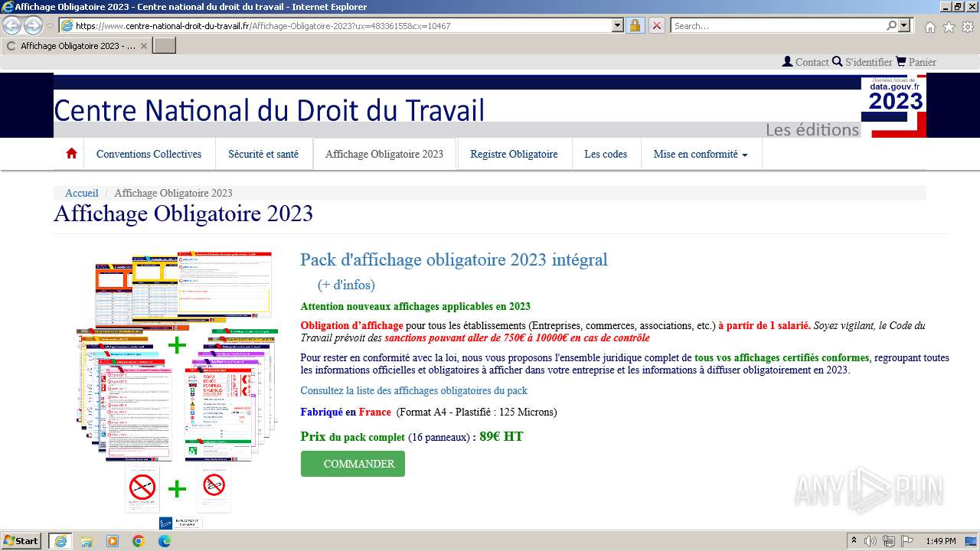Viewport: 980px width, 551px height.
Task: Click the search magnifier icon in search box
Action: pos(891,25)
